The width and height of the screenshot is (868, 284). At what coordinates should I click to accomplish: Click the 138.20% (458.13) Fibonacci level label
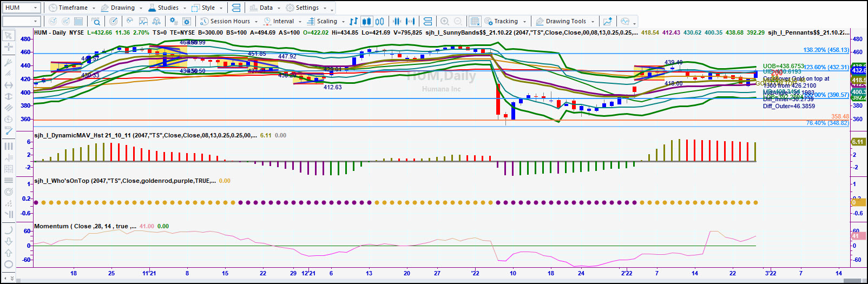coord(826,50)
